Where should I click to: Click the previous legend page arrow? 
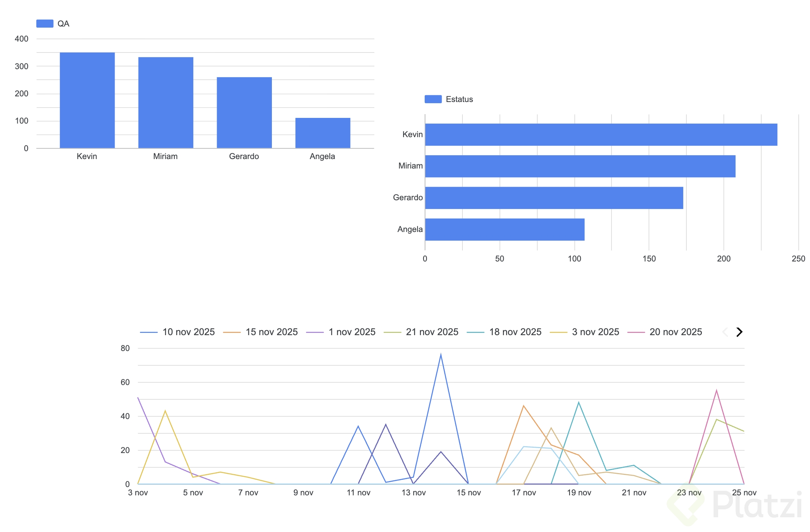click(x=725, y=332)
